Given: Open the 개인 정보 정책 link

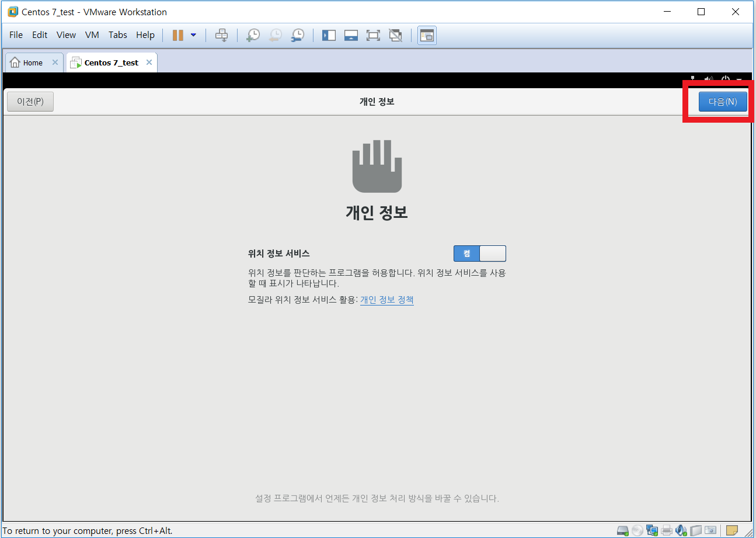Looking at the screenshot, I should 387,300.
